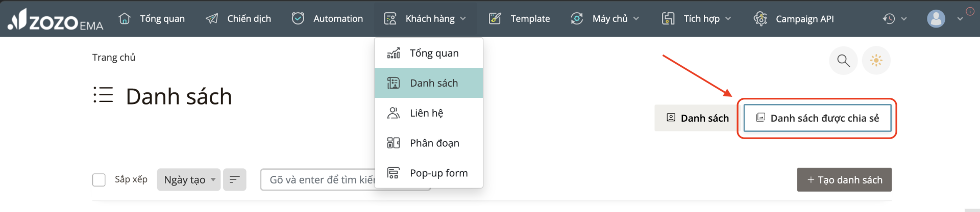Expand the Tích hợp menu chevron
The width and height of the screenshot is (980, 212).
click(728, 19)
